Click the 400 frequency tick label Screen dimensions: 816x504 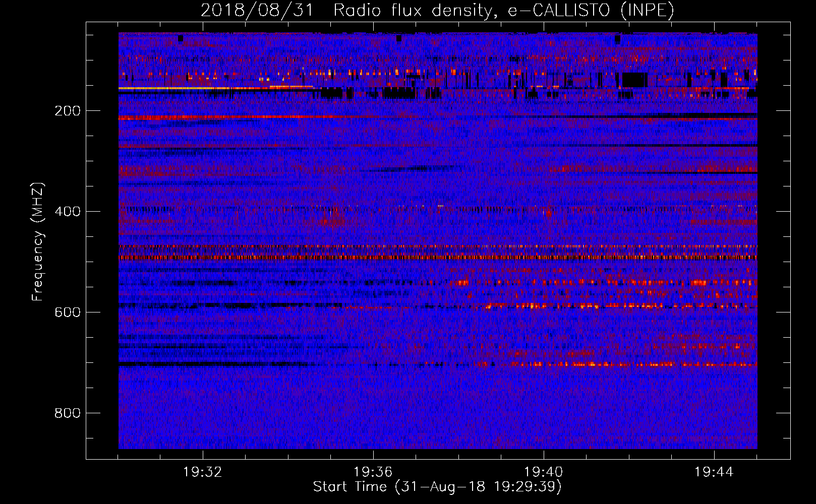pos(68,212)
